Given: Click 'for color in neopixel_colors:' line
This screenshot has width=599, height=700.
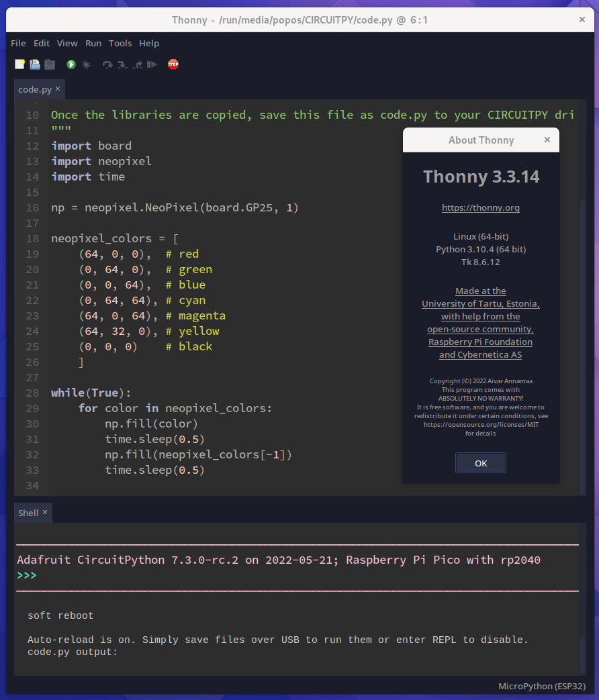Looking at the screenshot, I should point(175,409).
